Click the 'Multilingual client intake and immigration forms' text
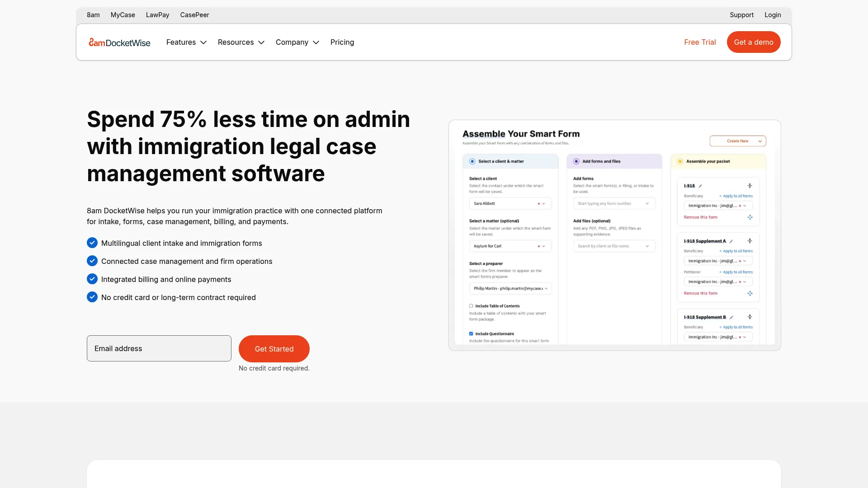The width and height of the screenshot is (868, 488). tap(182, 243)
